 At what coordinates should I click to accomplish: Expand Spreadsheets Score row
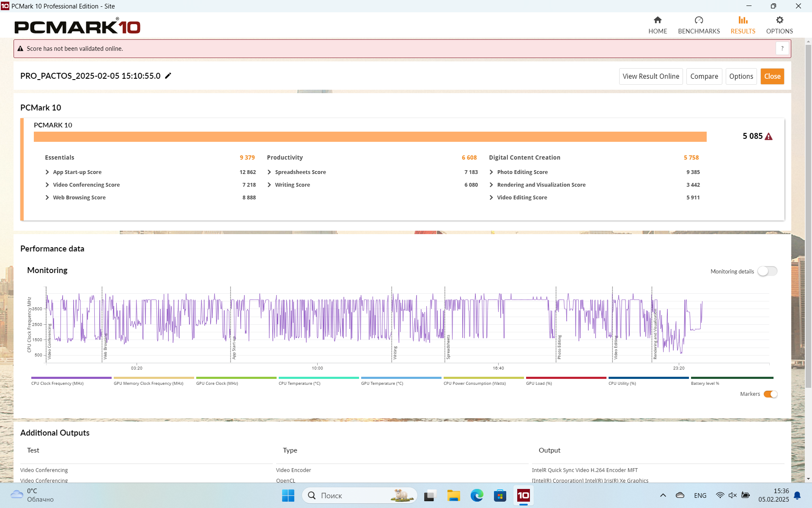[269, 172]
